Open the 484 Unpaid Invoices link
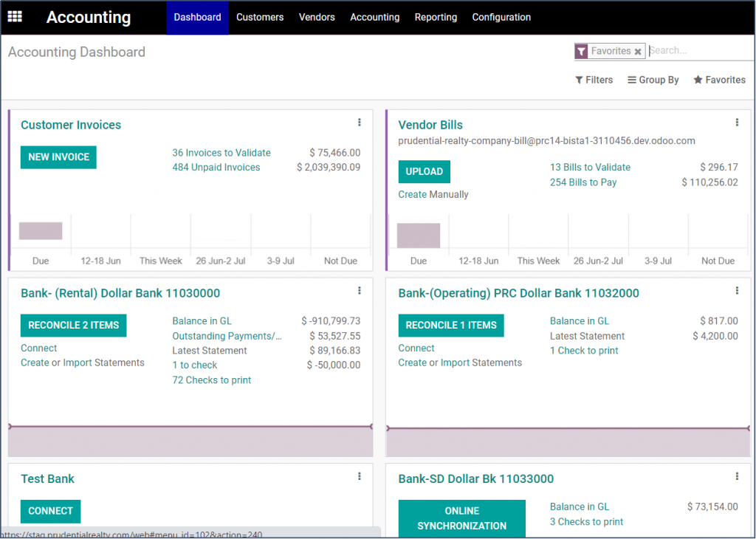 point(216,168)
